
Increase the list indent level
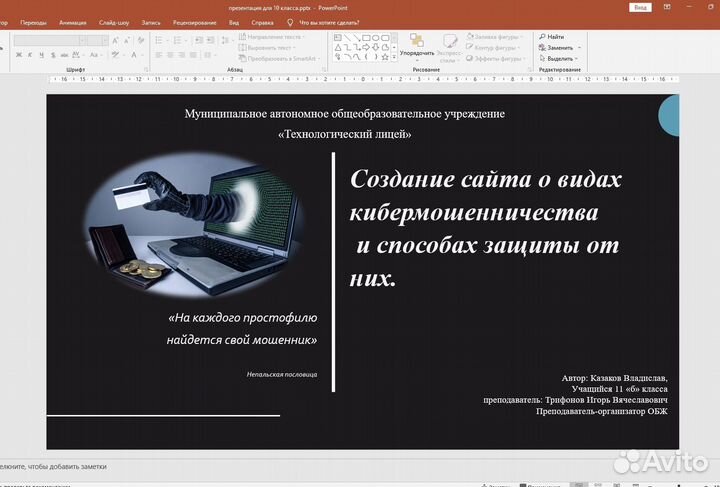point(210,40)
